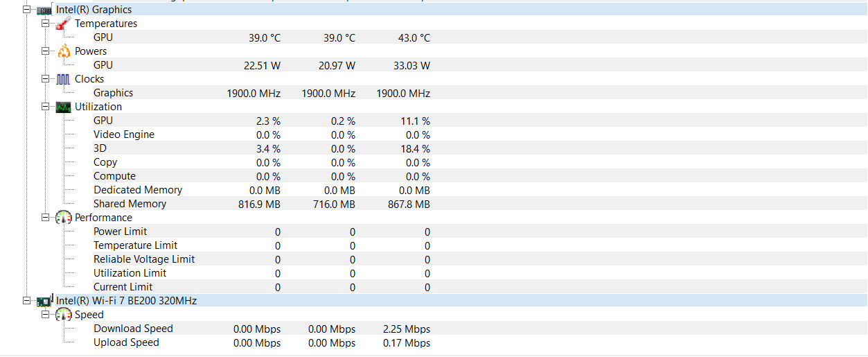This screenshot has width=868, height=357.
Task: Click the 11.1 % maximum GPU utilization
Action: 416,121
